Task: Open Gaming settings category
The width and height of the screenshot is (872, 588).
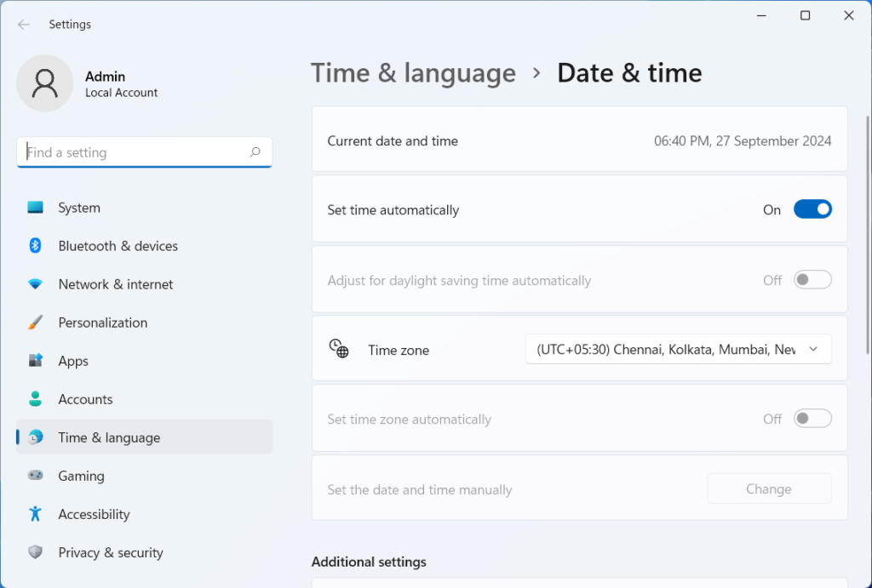Action: pyautogui.click(x=145, y=476)
